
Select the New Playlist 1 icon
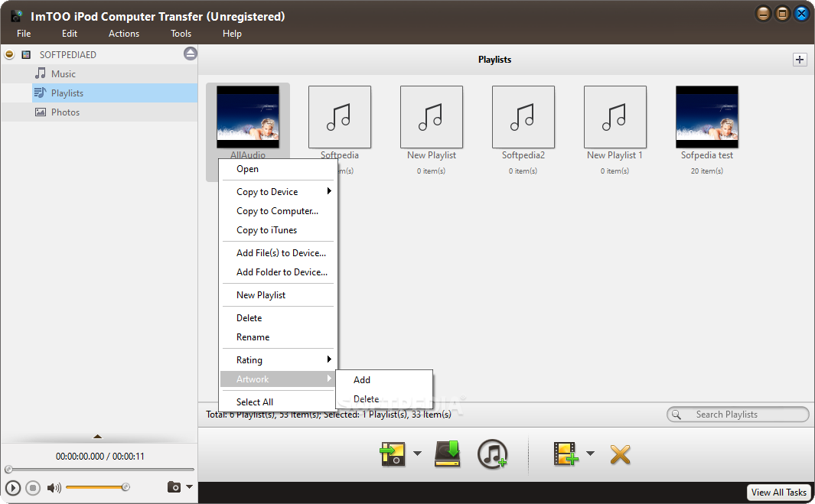point(615,117)
